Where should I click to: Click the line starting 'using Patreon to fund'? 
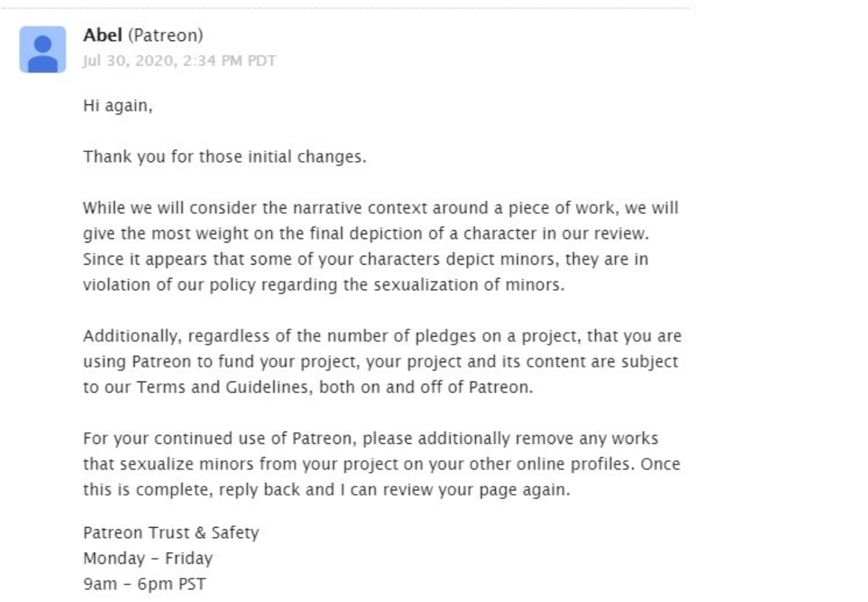pos(381,362)
